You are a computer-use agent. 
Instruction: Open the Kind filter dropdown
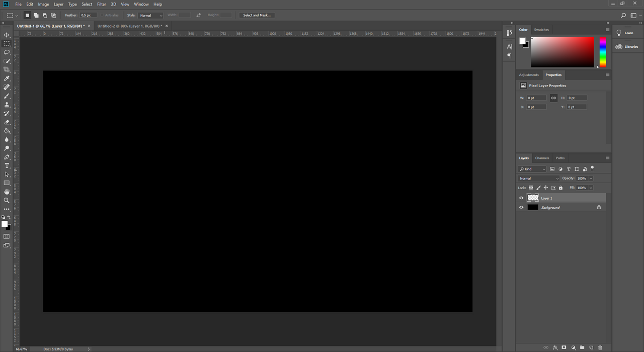pos(533,169)
